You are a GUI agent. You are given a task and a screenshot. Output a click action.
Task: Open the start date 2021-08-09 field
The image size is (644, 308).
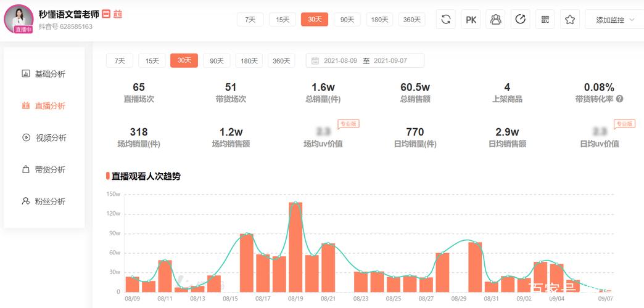point(341,61)
